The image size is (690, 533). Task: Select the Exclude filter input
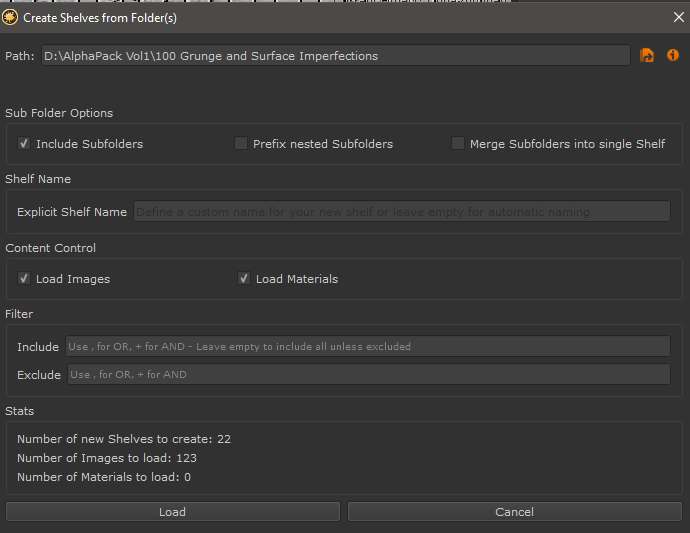[x=367, y=374]
